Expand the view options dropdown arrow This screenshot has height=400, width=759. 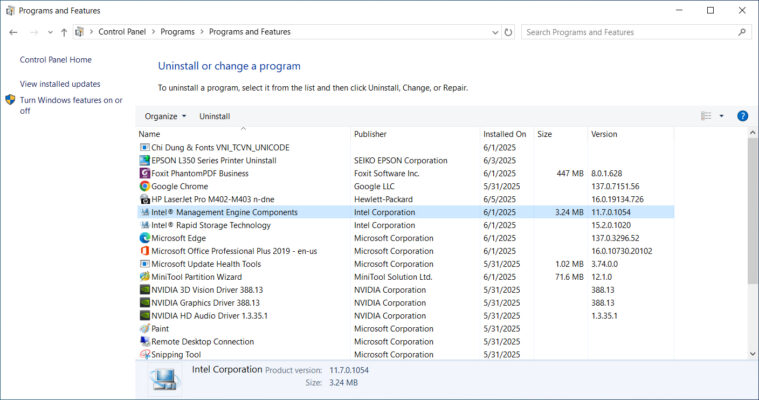click(721, 116)
